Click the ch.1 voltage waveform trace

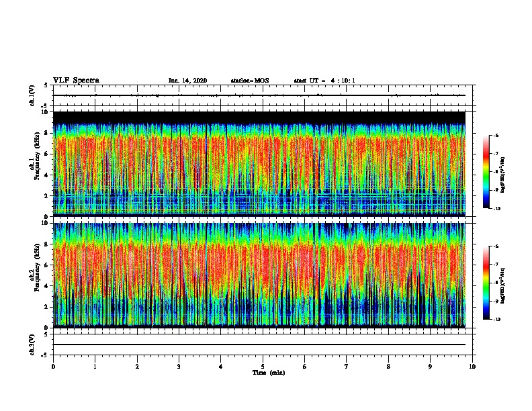pos(259,95)
